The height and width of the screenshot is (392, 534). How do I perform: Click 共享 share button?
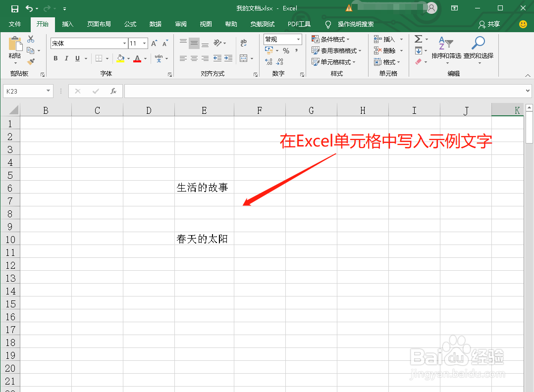point(489,24)
